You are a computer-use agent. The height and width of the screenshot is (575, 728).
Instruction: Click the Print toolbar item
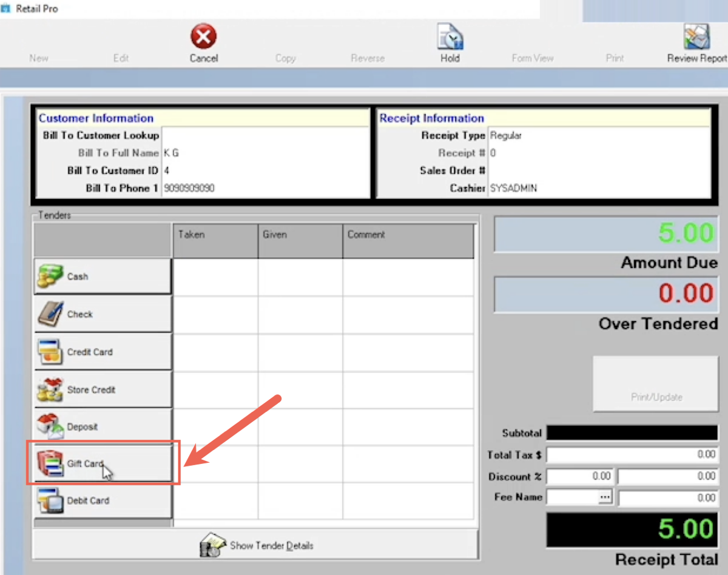tap(615, 58)
